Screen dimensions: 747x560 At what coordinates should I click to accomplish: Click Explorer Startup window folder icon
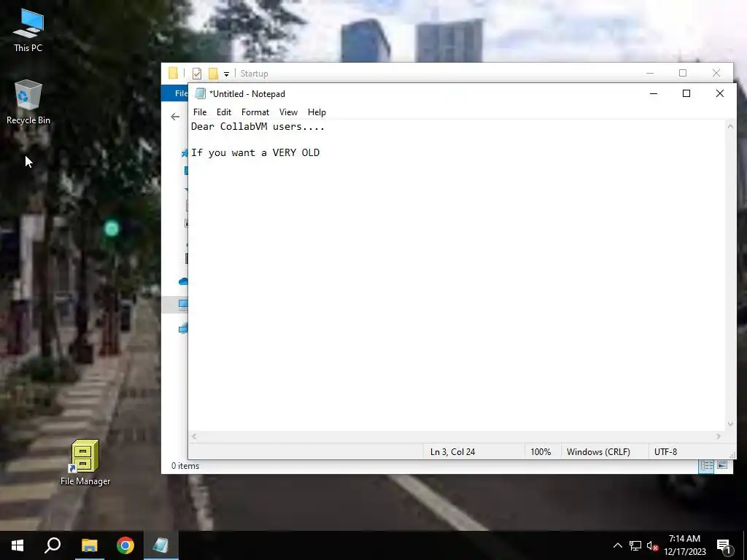point(173,74)
